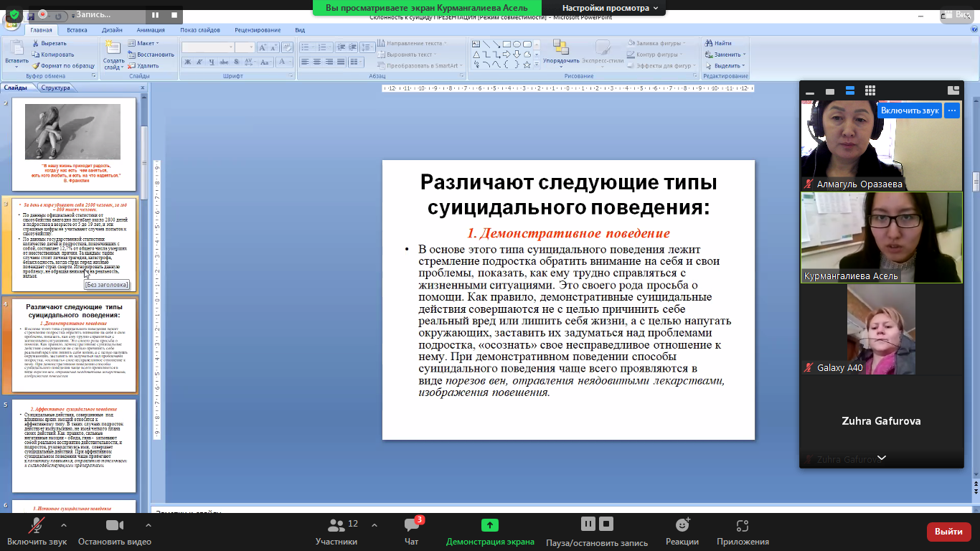
Task: Expand video options arrow beside camera
Action: [x=148, y=524]
